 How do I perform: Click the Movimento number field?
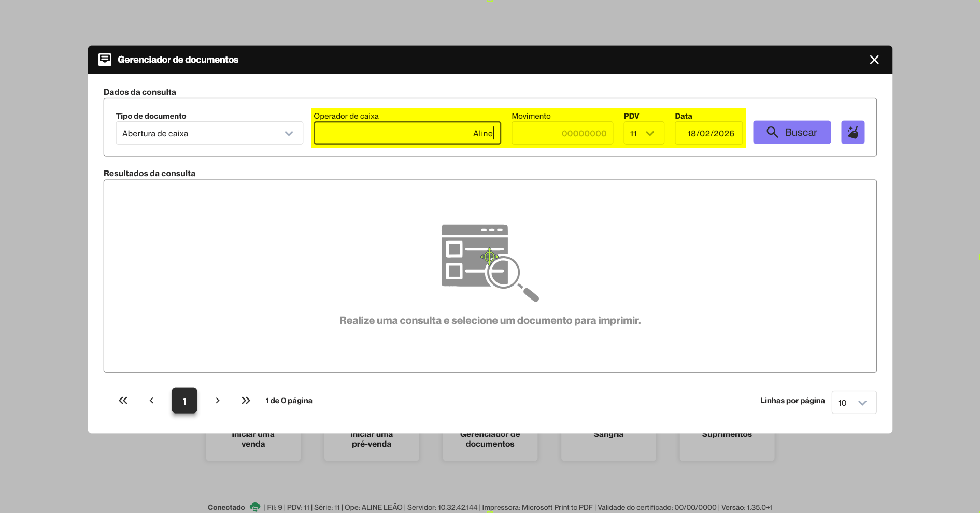click(x=562, y=133)
